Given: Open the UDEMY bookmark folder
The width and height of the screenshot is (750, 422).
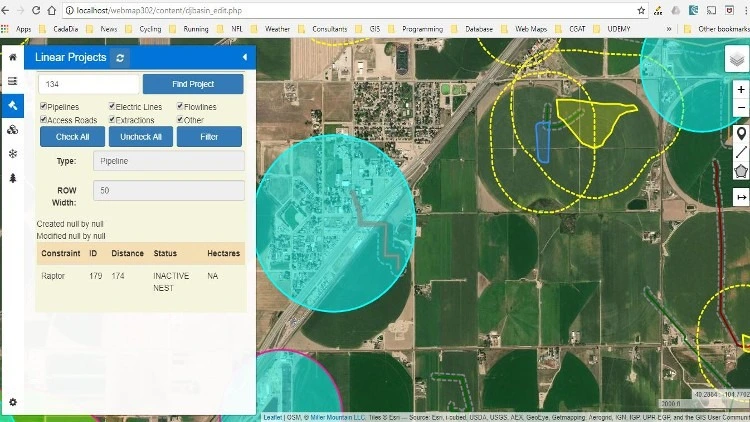Looking at the screenshot, I should click(613, 29).
